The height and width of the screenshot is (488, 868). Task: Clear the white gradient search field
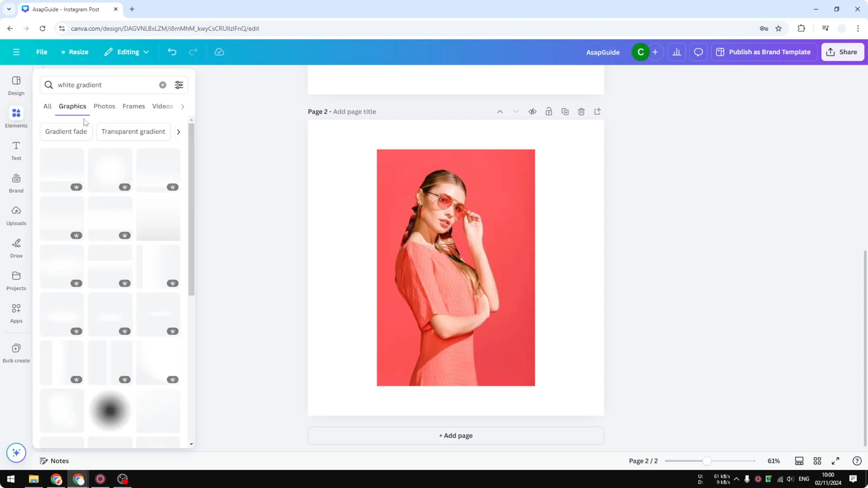pos(163,85)
